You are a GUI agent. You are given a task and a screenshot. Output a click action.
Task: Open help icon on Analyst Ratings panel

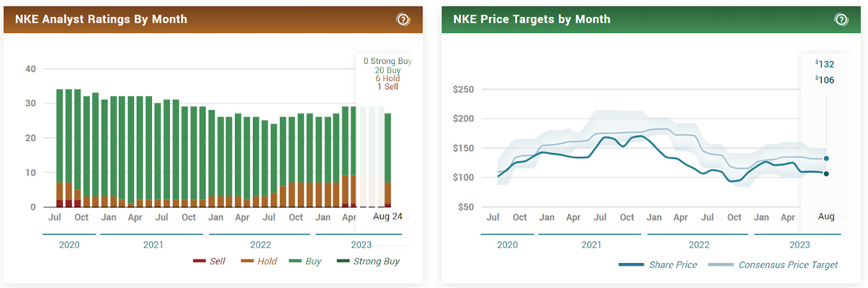[403, 20]
